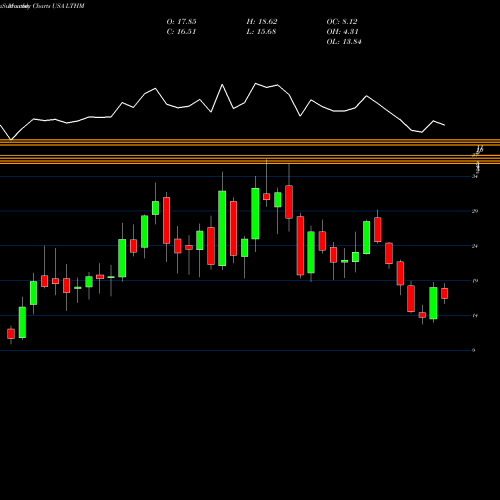This screenshot has height=500, width=500.
Task: Click the 19 price axis label
Action: click(x=475, y=281)
